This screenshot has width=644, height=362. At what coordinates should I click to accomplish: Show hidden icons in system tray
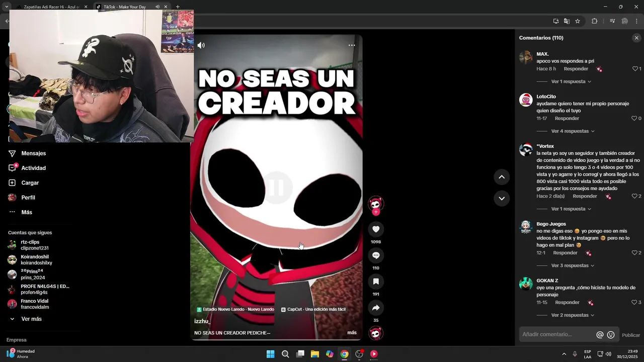pos(564,354)
